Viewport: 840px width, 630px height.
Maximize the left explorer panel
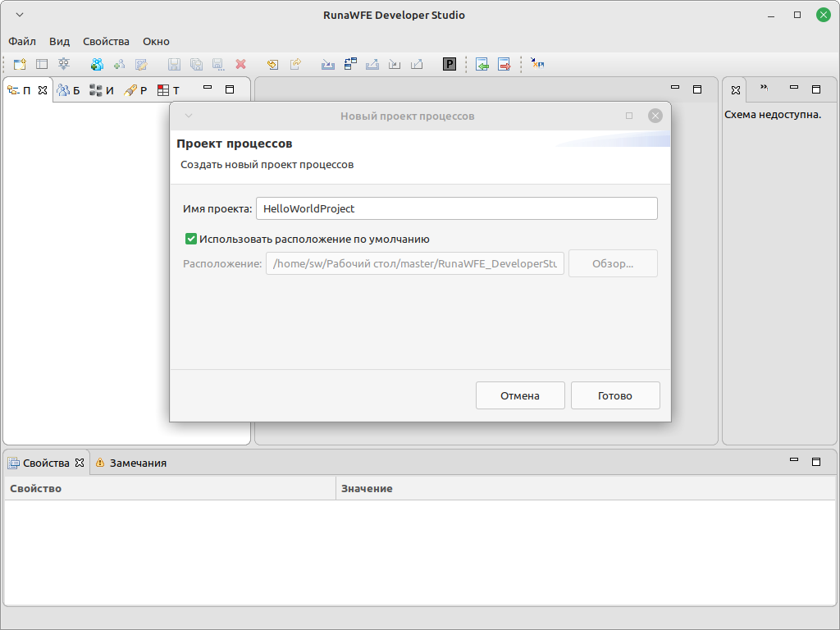coord(230,89)
